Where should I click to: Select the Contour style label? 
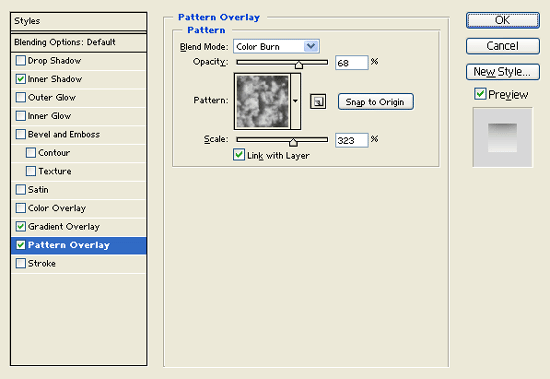tap(54, 153)
